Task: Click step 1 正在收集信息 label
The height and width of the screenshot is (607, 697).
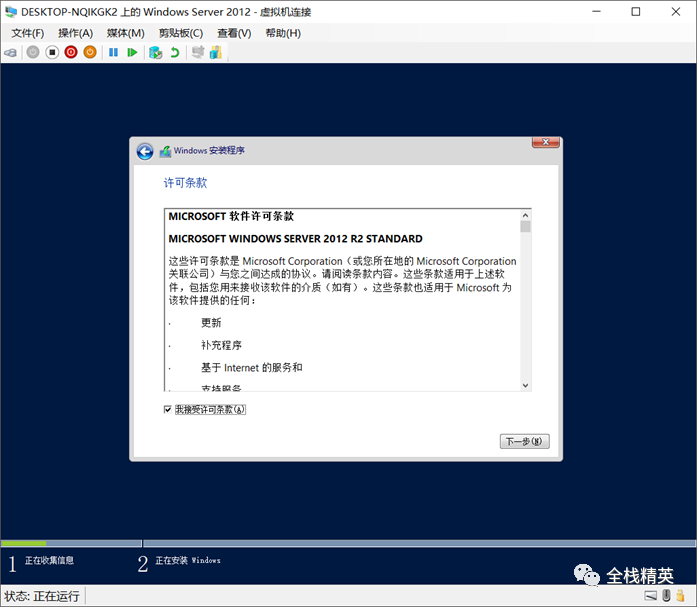Action: click(49, 560)
